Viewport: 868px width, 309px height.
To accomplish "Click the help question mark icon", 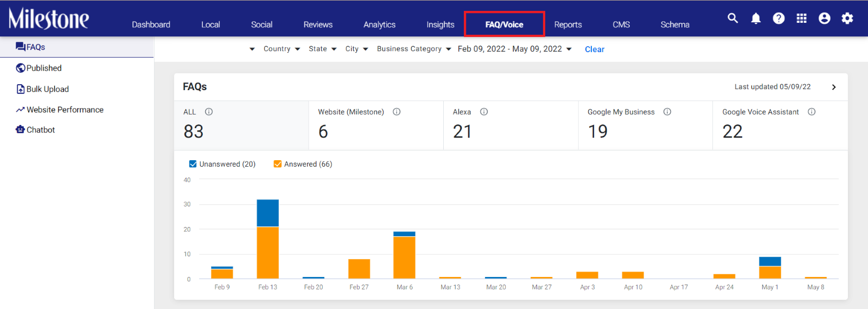I will (778, 18).
